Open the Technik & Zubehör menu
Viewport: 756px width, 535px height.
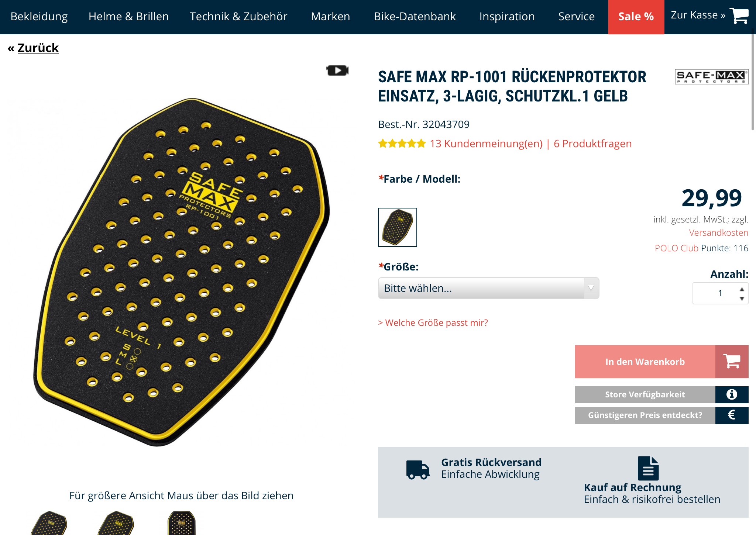pos(238,17)
